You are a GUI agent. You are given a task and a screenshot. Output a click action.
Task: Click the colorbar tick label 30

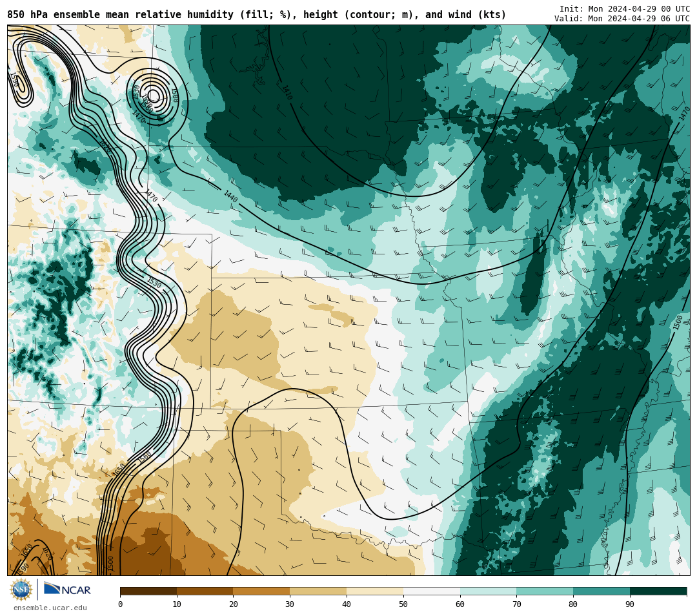(290, 604)
